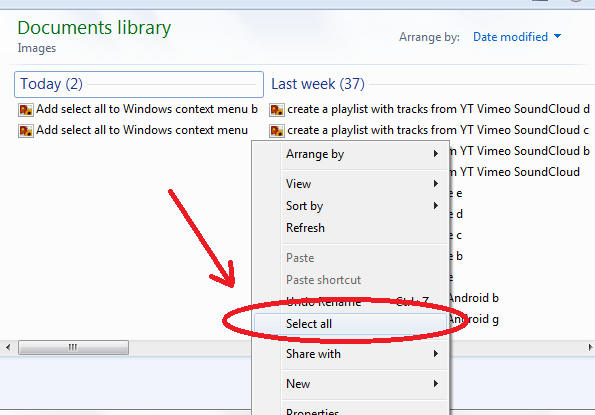This screenshot has width=595, height=415.
Task: Select the file ending in 'Android b'
Action: tap(474, 298)
